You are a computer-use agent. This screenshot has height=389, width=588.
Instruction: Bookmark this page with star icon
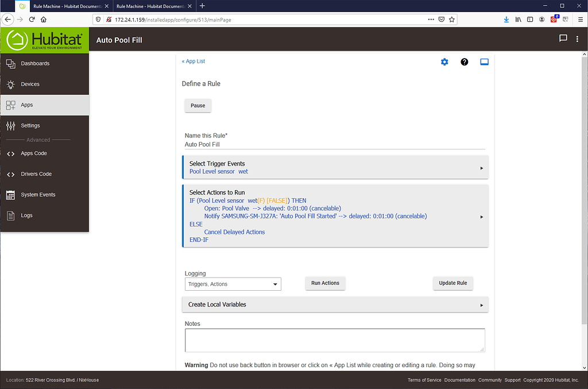pyautogui.click(x=452, y=19)
